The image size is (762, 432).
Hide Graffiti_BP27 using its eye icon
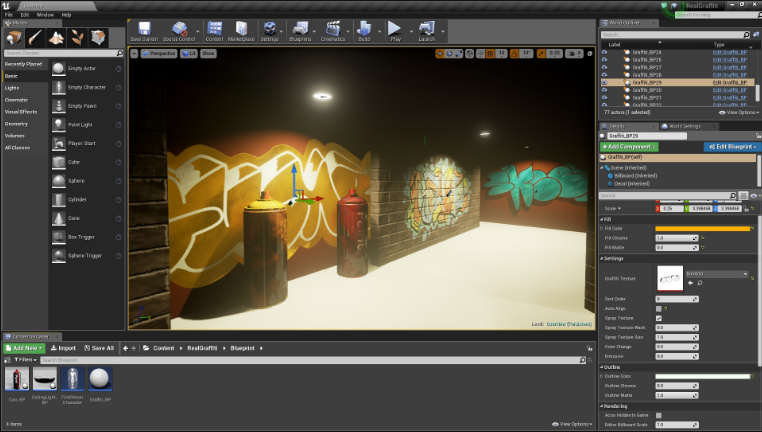click(x=605, y=67)
